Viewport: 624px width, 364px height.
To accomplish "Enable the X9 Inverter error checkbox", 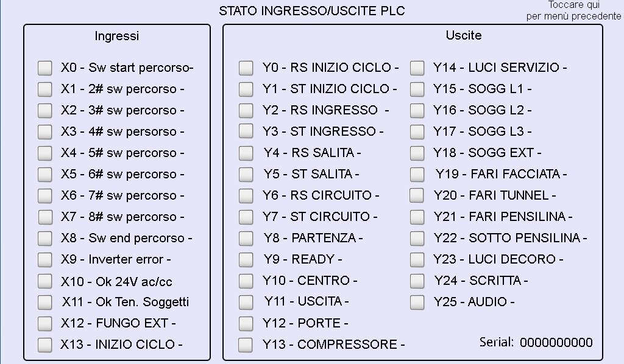I will coord(44,259).
